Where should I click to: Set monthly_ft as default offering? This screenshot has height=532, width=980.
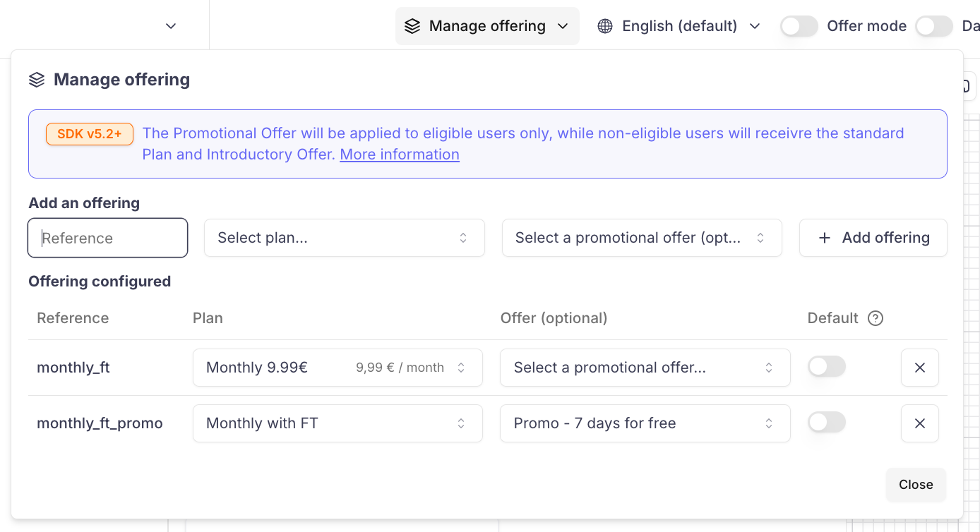[x=827, y=367]
